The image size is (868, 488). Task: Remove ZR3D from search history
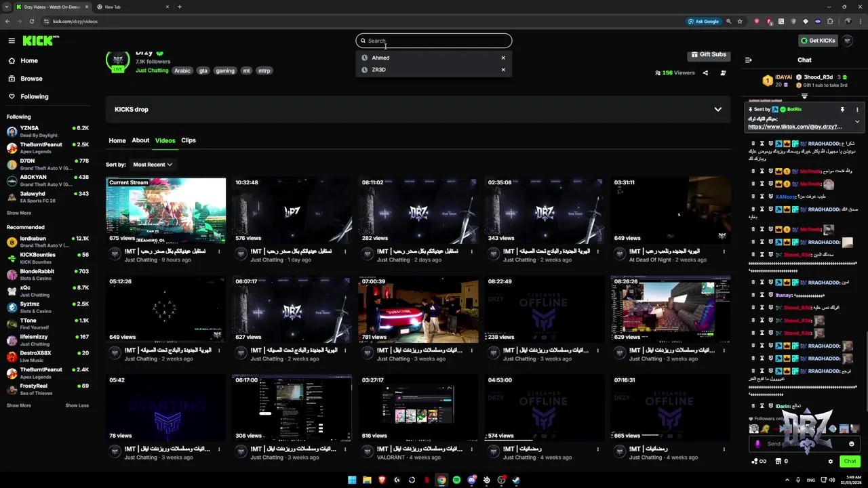coord(503,70)
